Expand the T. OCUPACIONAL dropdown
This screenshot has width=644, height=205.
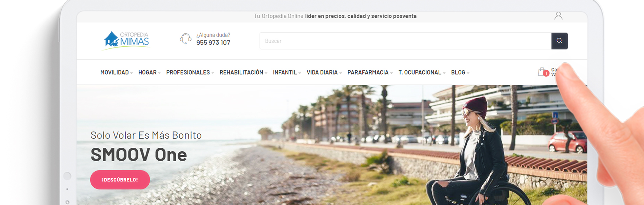pyautogui.click(x=422, y=73)
